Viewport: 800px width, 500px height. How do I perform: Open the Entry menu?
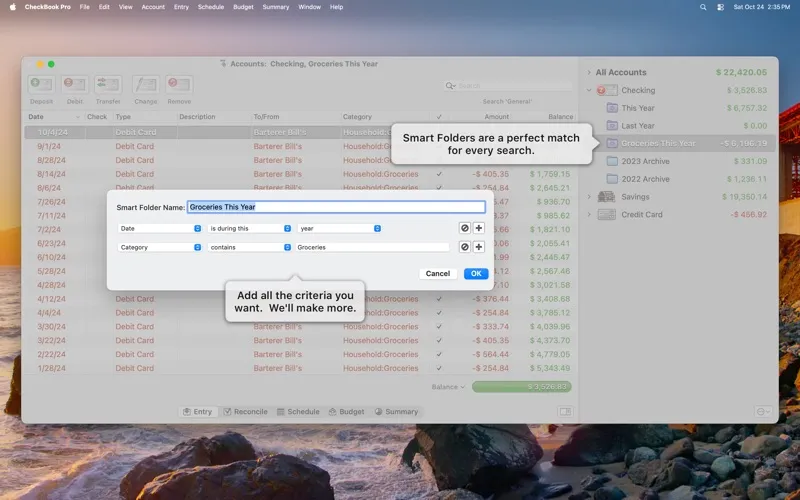(181, 7)
